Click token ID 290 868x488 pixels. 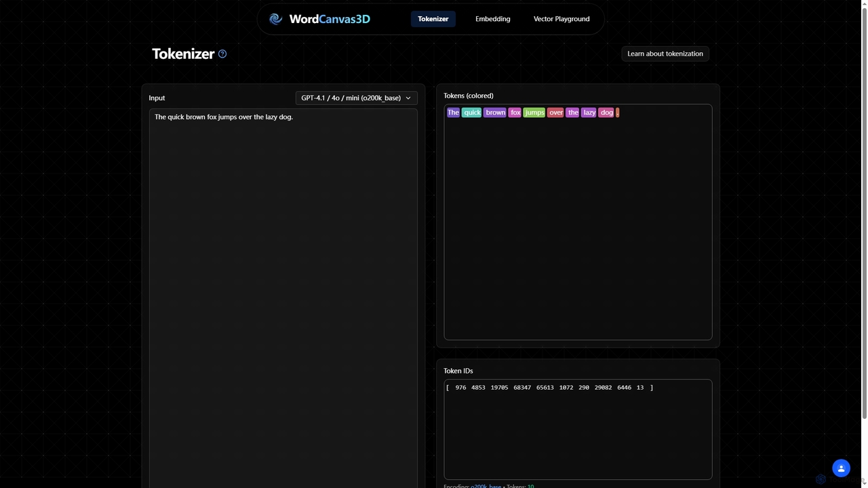[584, 388]
